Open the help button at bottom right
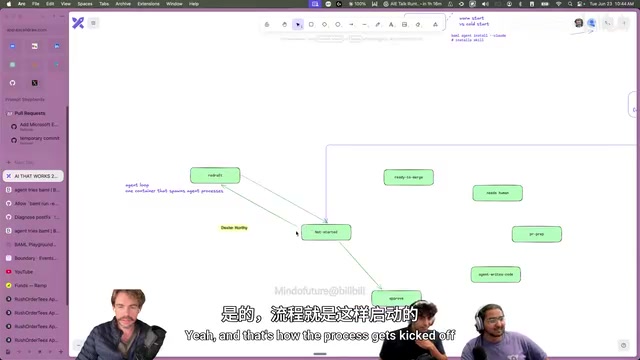This screenshot has width=640, height=360. pos(623,345)
